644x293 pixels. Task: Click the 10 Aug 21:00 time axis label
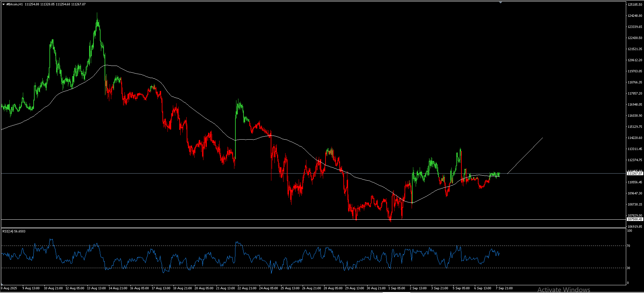[53, 288]
